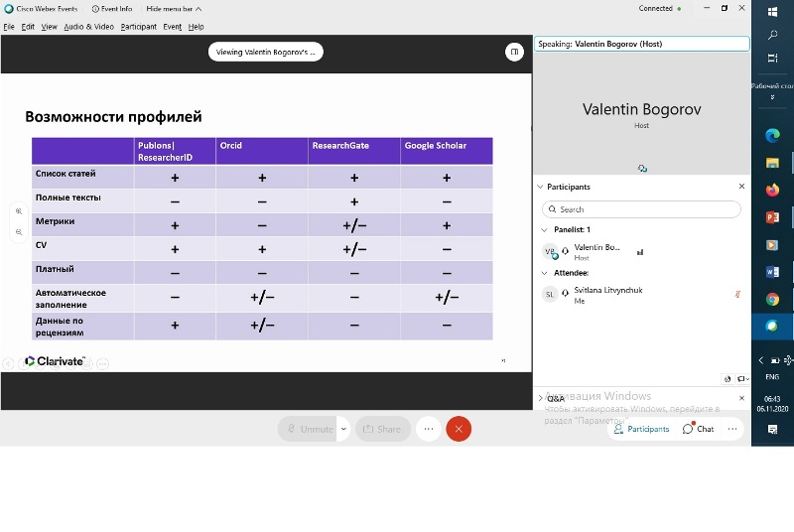Open the Help menu
The height and width of the screenshot is (532, 794).
pyautogui.click(x=196, y=27)
